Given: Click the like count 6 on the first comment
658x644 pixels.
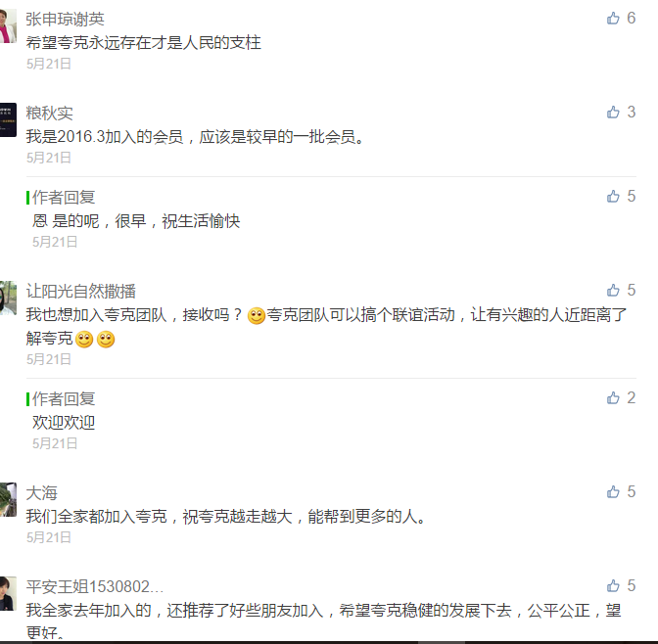Looking at the screenshot, I should (632, 18).
